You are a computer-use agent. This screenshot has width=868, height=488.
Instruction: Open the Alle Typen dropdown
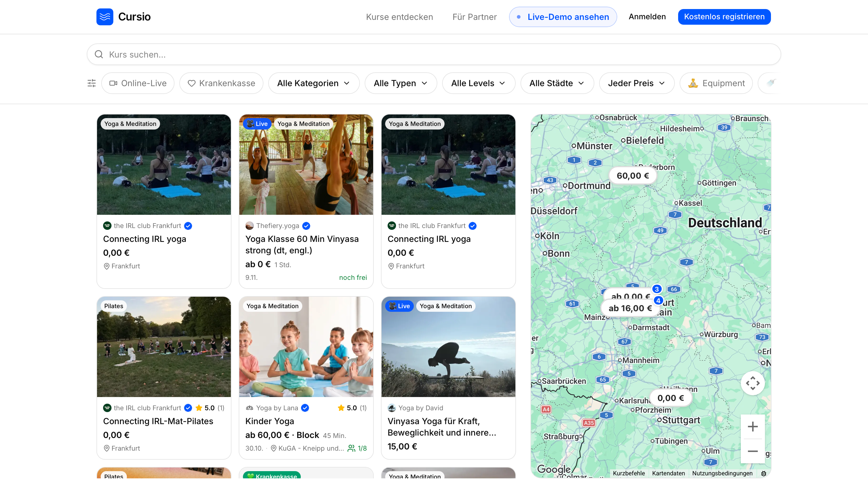(x=401, y=83)
